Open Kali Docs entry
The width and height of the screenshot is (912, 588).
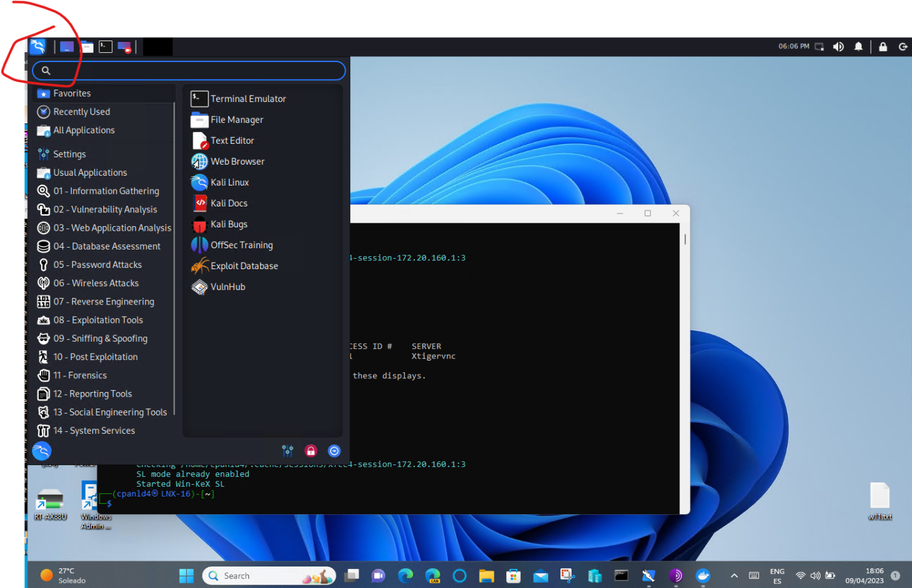[x=263, y=203]
